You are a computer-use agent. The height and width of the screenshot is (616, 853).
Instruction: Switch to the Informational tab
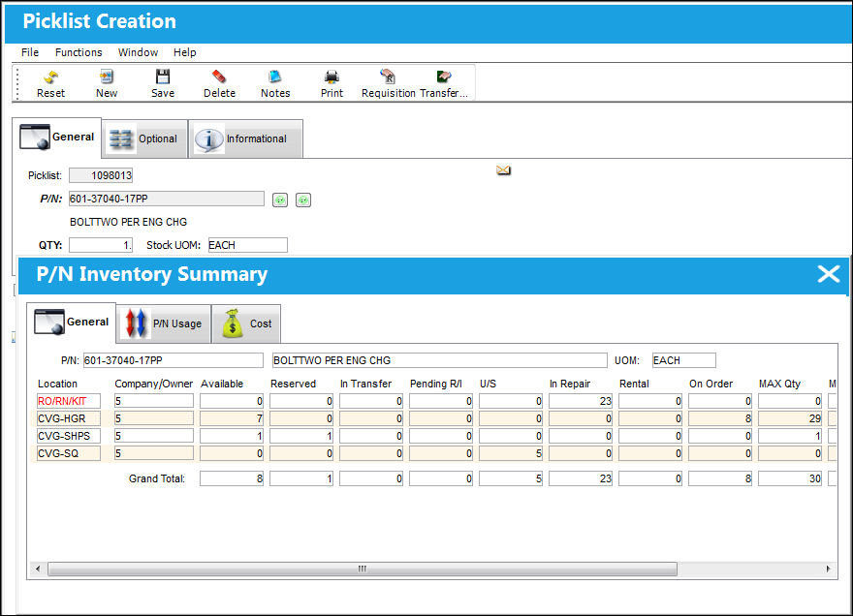[x=245, y=139]
